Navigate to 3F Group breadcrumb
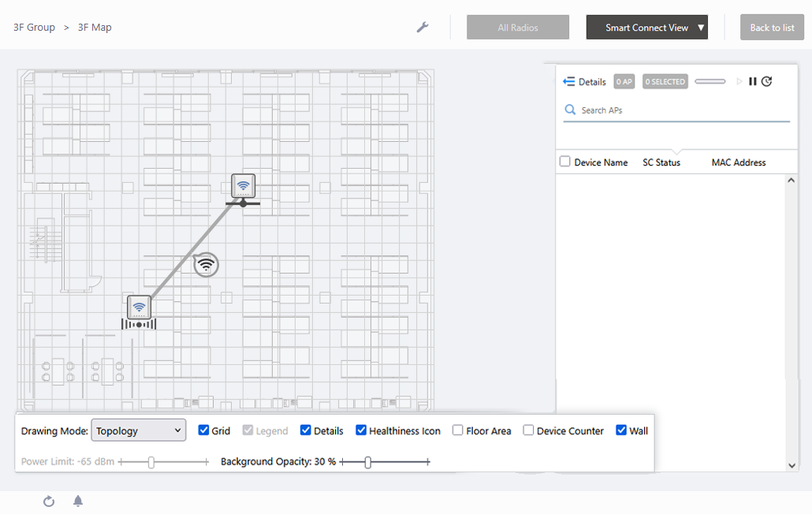Screen dimensions: 812x514 (35, 28)
